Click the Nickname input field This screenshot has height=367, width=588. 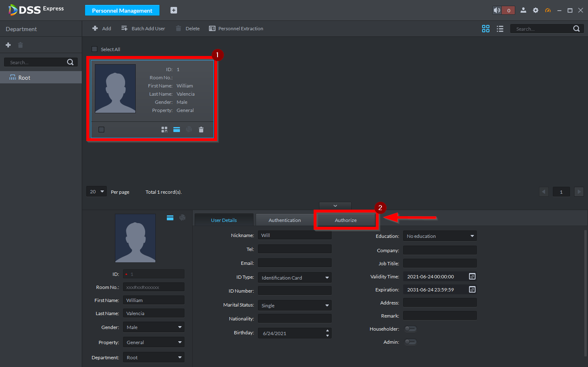click(x=294, y=235)
